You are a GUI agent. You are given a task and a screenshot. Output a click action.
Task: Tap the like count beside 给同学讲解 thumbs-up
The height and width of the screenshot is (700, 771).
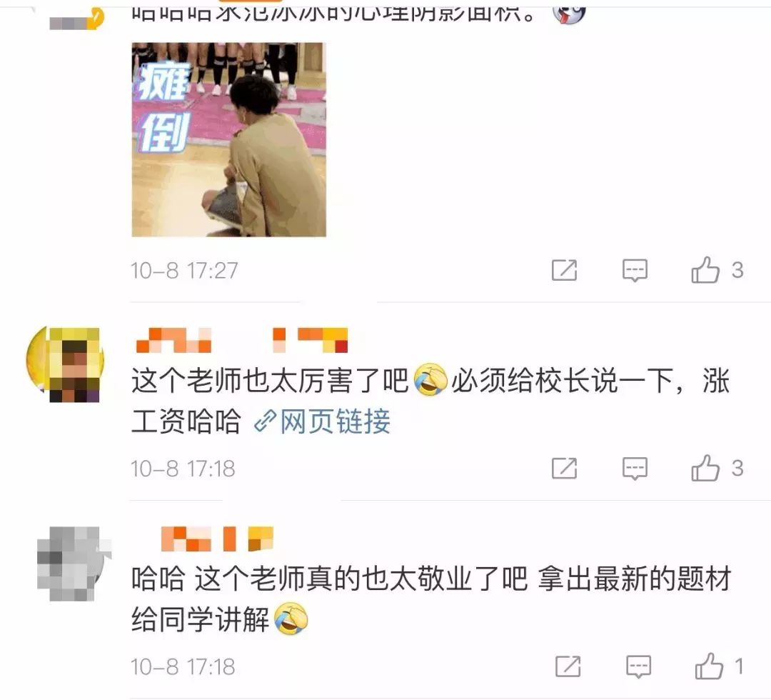pos(739,666)
